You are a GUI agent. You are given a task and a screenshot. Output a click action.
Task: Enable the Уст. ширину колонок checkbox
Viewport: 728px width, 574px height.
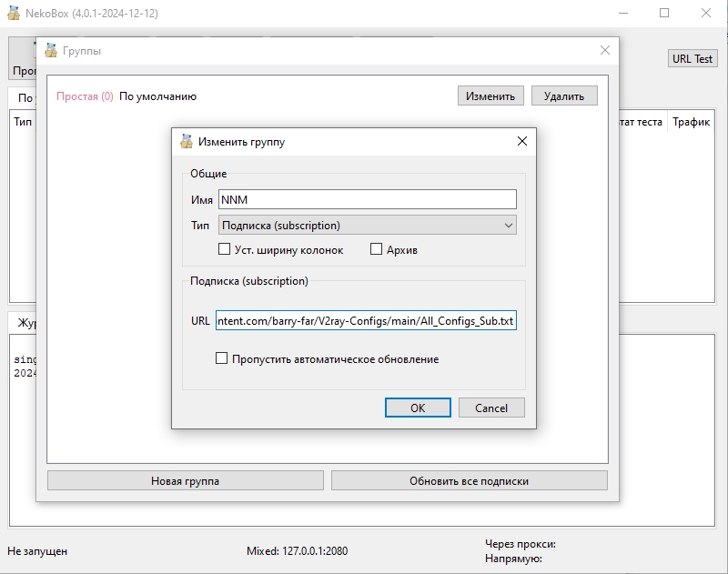[x=223, y=248]
